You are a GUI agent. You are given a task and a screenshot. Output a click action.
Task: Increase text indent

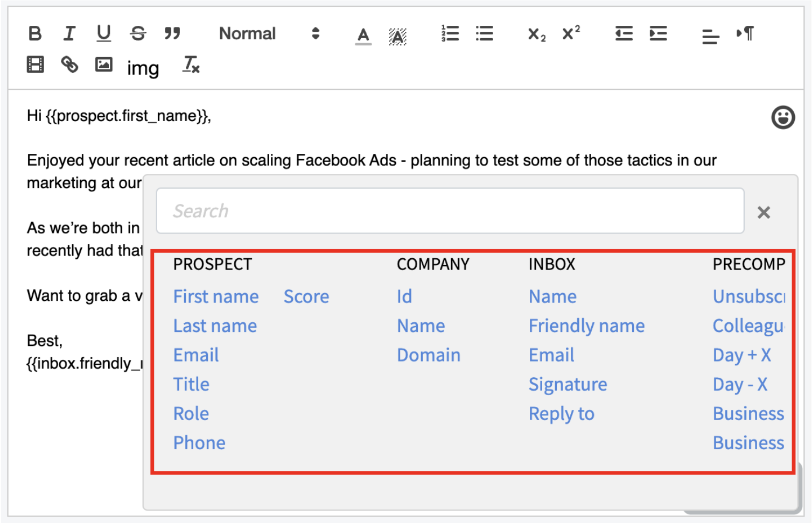[x=658, y=33]
